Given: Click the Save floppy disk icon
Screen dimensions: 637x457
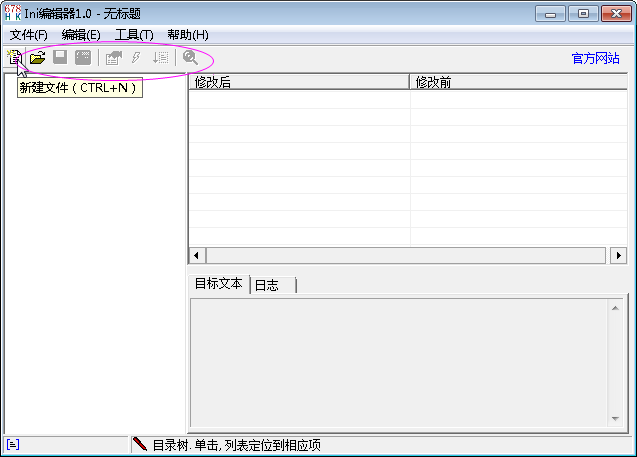Looking at the screenshot, I should pos(60,58).
